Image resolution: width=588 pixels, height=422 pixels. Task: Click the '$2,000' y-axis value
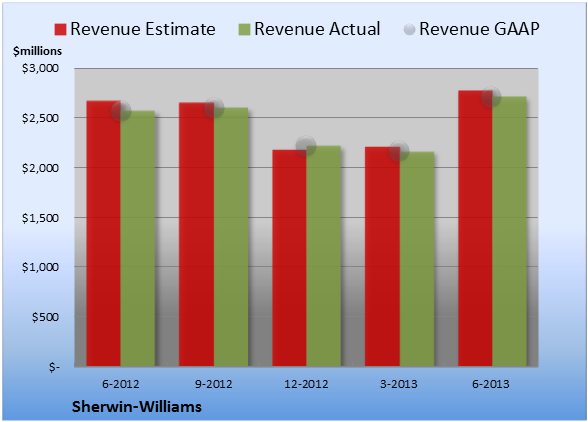(40, 168)
